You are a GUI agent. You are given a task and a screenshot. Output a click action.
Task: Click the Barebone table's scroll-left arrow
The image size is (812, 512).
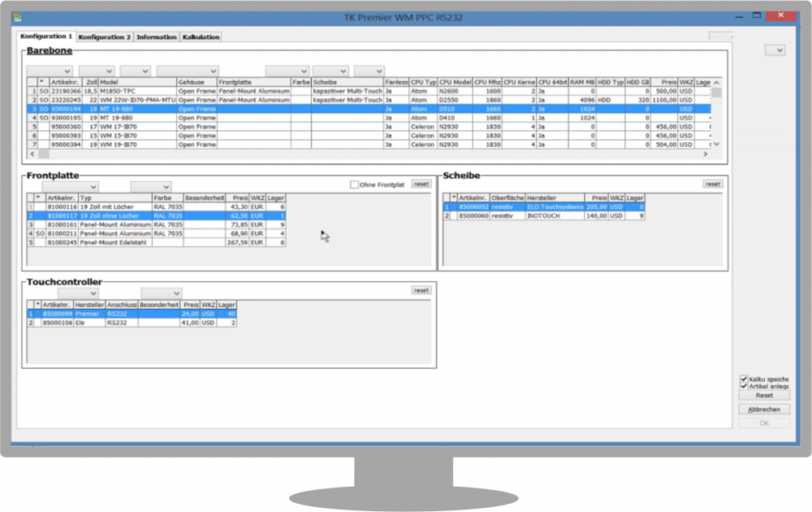[x=32, y=154]
